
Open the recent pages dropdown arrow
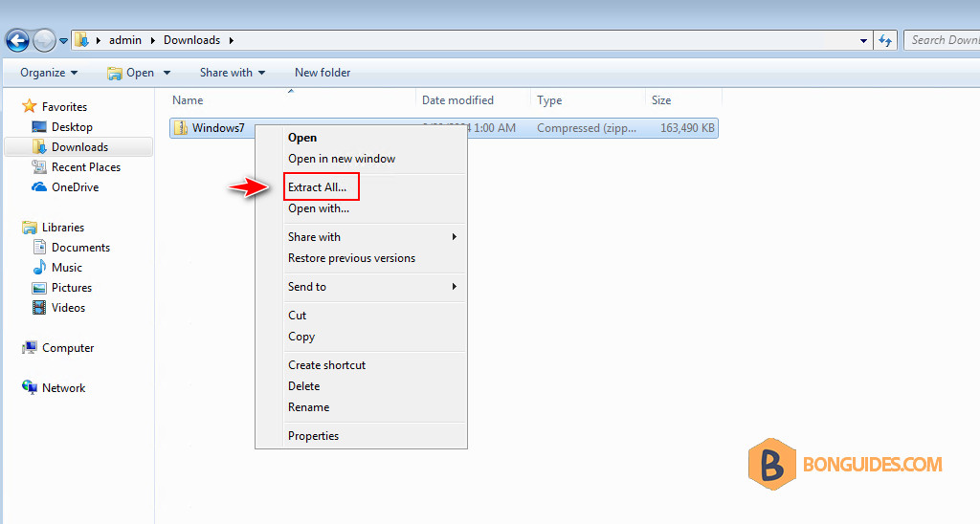63,41
